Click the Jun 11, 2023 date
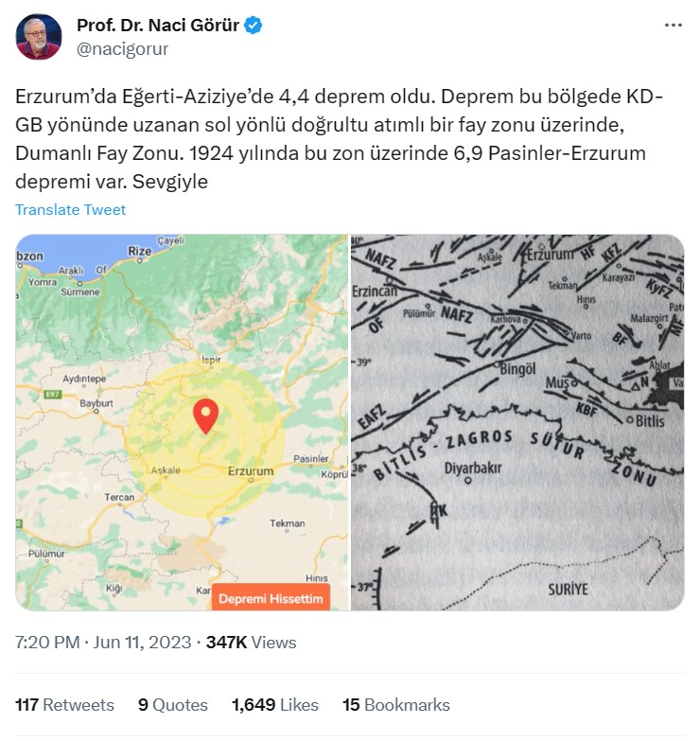Screen dimensions: 700x741 click(142, 643)
